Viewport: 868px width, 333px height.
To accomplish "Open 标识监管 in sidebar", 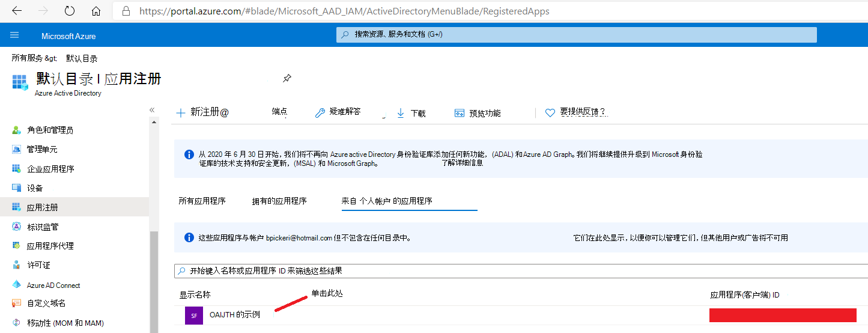I will 43,227.
